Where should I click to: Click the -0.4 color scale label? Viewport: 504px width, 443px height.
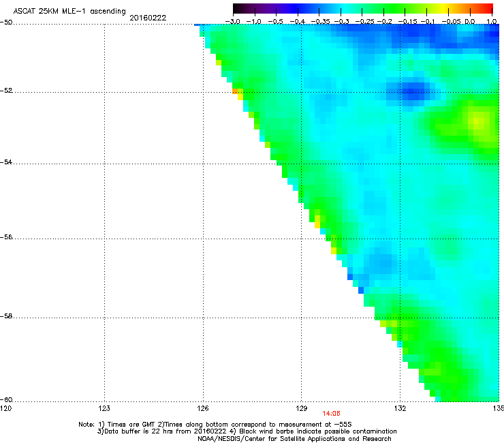click(298, 22)
